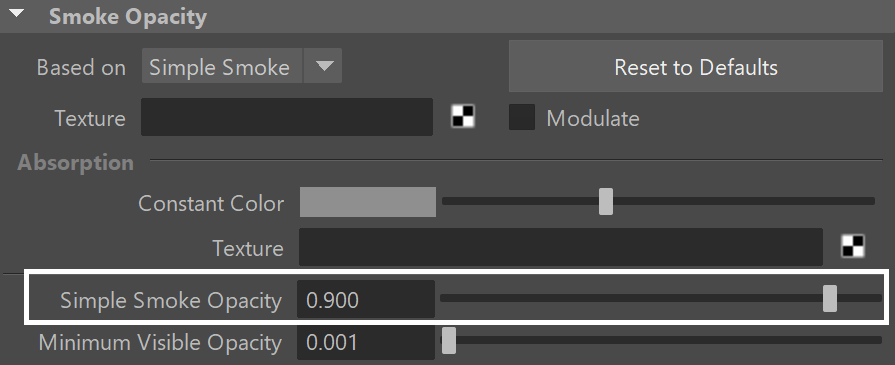The width and height of the screenshot is (895, 365).
Task: Click the Constant Color label
Action: (x=211, y=203)
